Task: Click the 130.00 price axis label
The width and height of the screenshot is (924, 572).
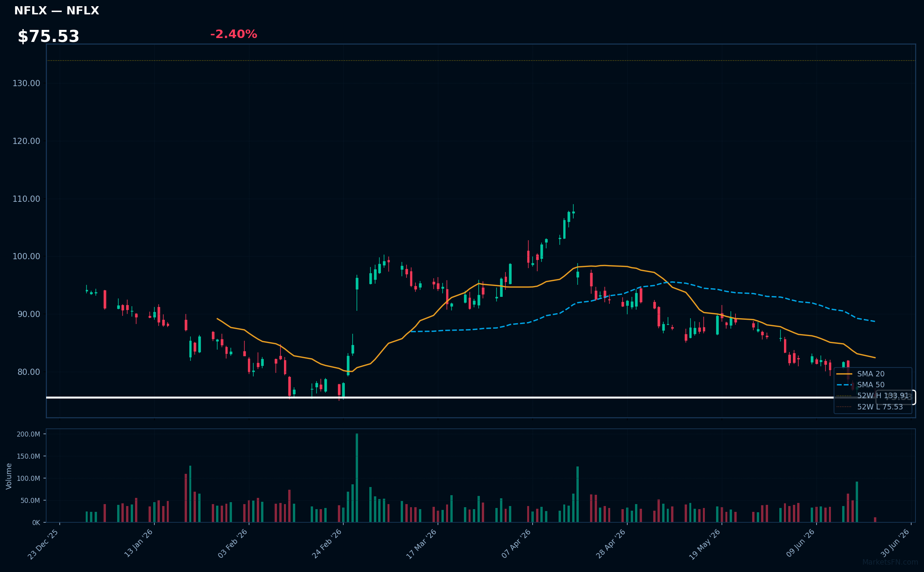Action: click(26, 83)
